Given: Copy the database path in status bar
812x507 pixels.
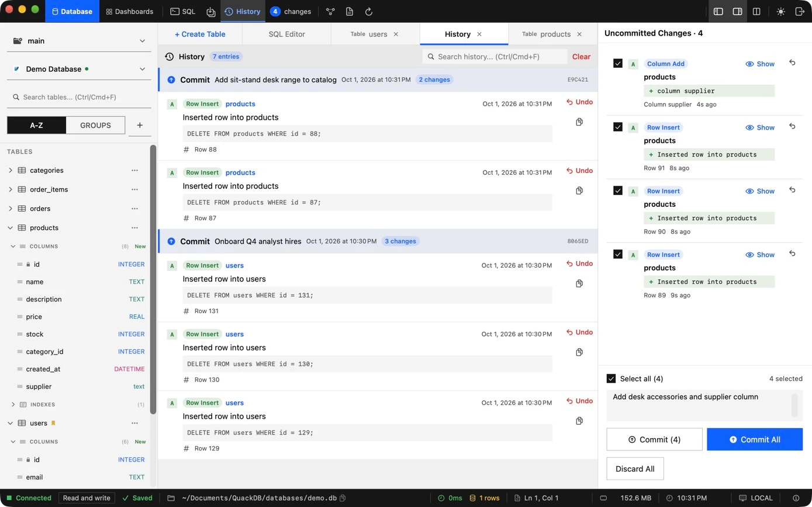Looking at the screenshot, I should (x=343, y=498).
